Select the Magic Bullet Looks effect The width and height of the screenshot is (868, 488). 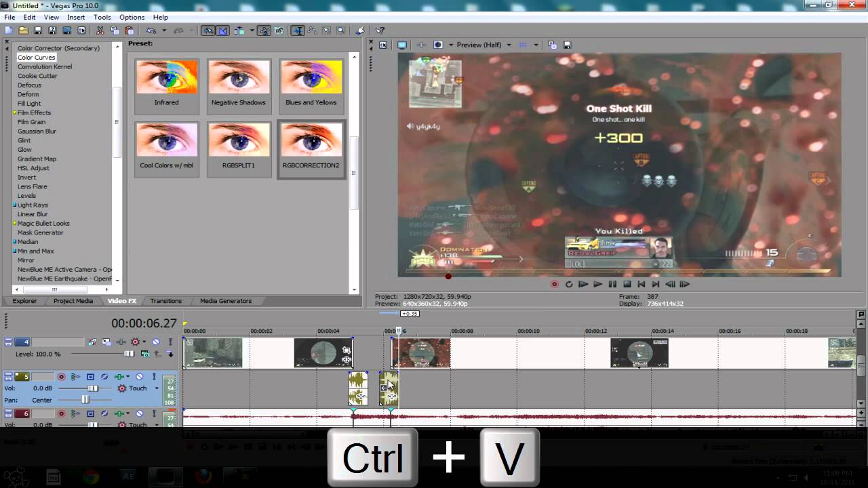click(x=43, y=223)
